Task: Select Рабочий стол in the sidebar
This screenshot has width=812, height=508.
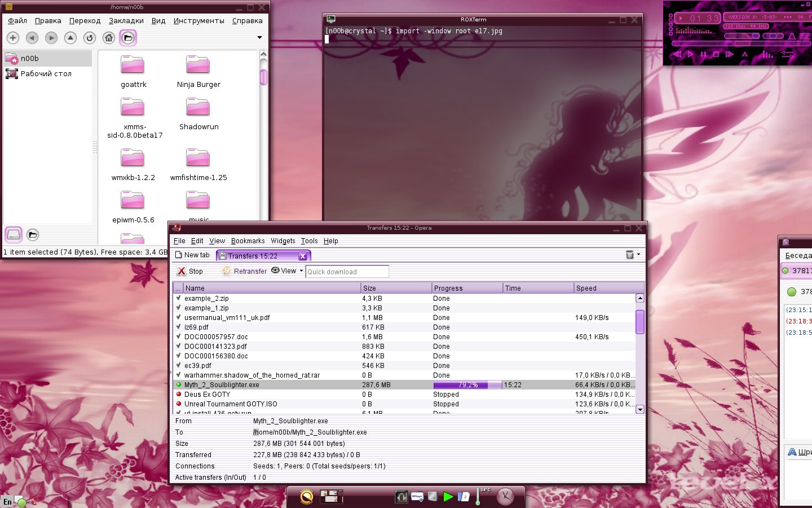Action: [x=47, y=73]
